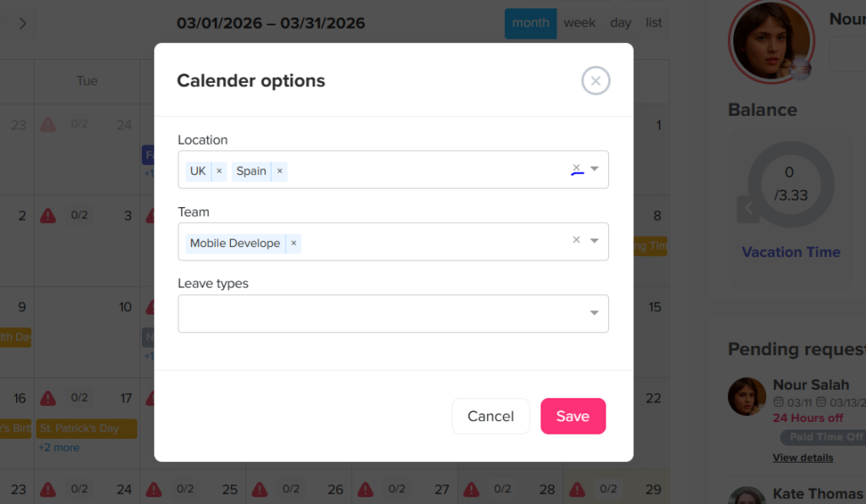
Task: Click the St. Patrick's Day event
Action: [x=86, y=428]
